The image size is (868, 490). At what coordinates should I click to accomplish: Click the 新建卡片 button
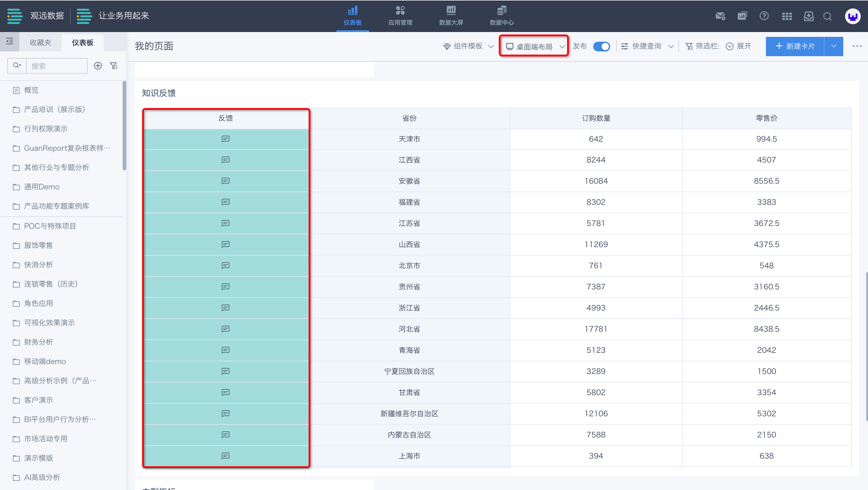pos(795,46)
